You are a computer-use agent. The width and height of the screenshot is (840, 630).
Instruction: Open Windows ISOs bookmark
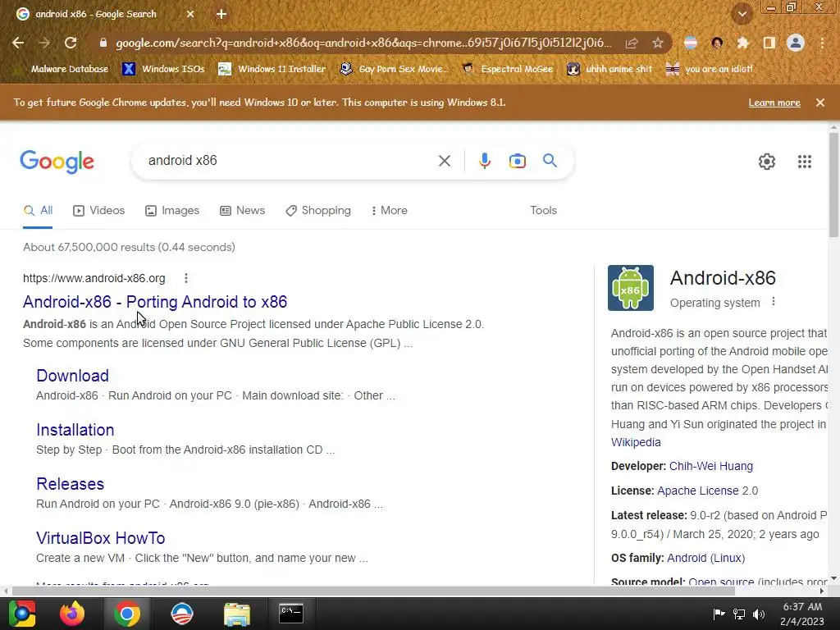coord(163,69)
